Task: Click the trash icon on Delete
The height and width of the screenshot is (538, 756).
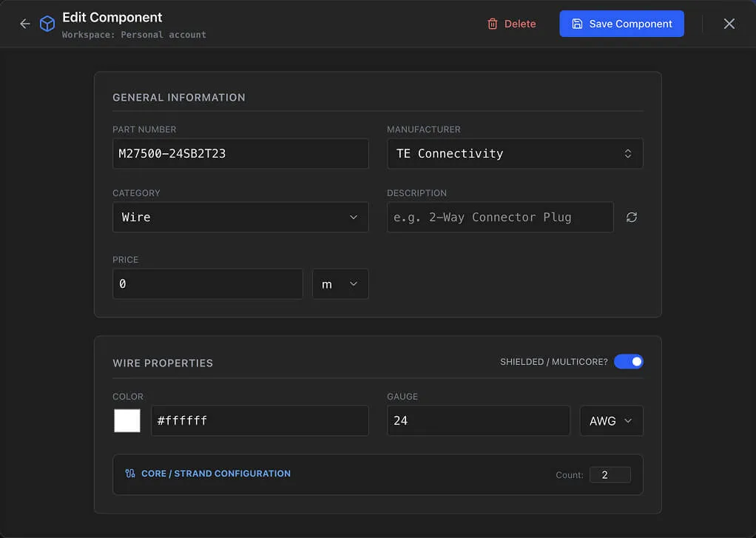Action: point(492,23)
